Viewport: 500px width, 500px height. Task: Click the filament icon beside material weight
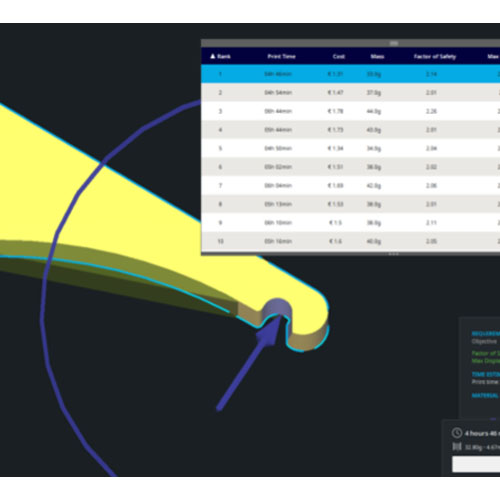pos(457,447)
